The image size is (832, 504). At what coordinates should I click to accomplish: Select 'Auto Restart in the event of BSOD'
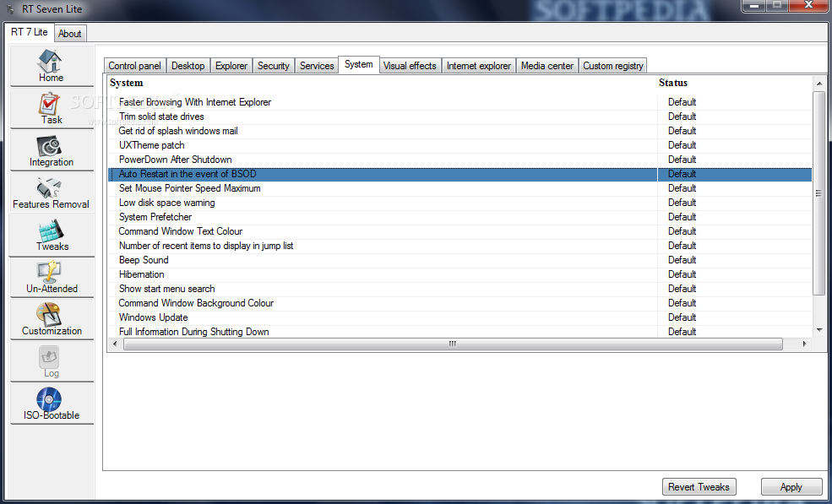tap(460, 174)
